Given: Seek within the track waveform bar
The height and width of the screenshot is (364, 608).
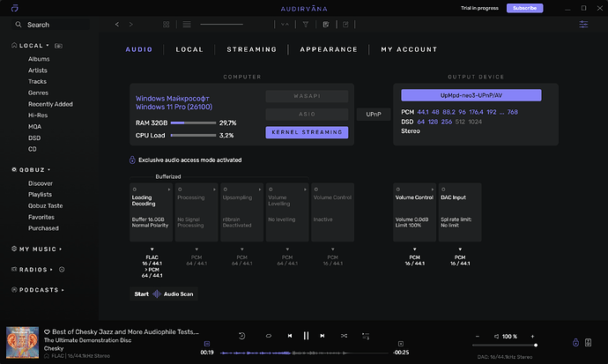Looking at the screenshot, I should pyautogui.click(x=304, y=353).
